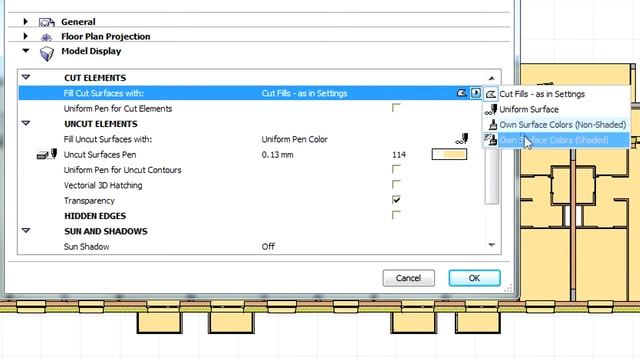The height and width of the screenshot is (360, 640).
Task: Click the General panel icon
Action: (47, 22)
